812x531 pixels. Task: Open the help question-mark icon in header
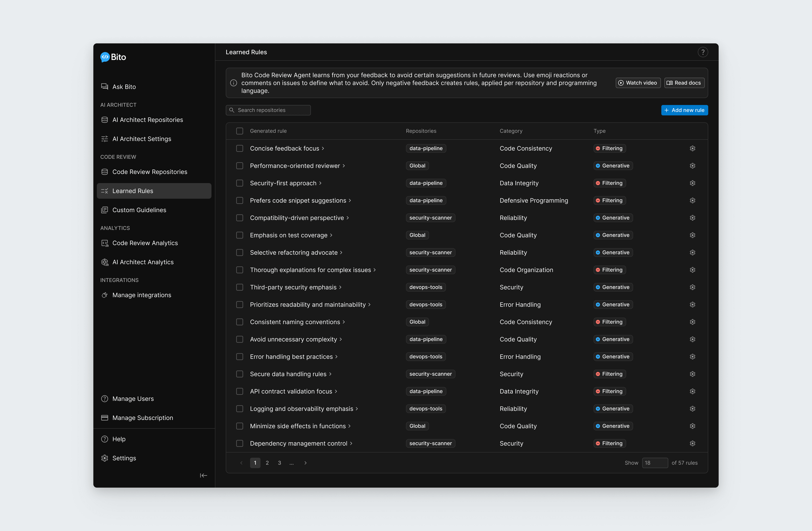703,52
